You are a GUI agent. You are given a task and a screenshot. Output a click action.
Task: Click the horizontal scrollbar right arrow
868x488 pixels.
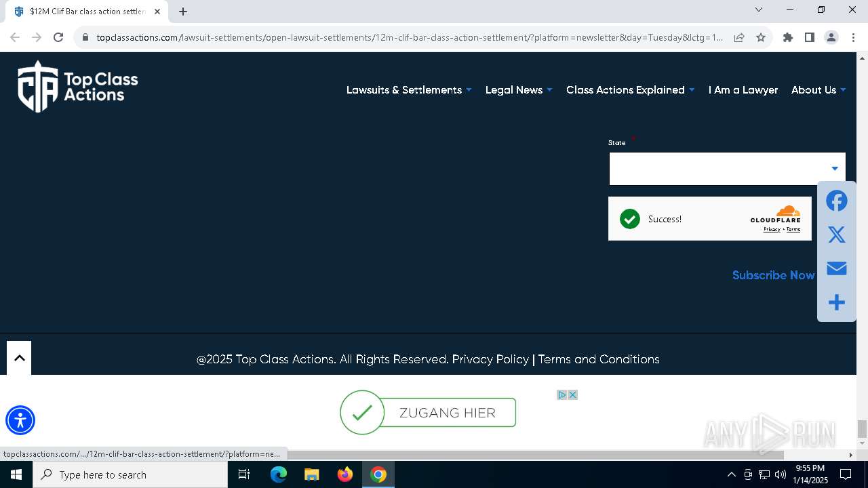851,454
